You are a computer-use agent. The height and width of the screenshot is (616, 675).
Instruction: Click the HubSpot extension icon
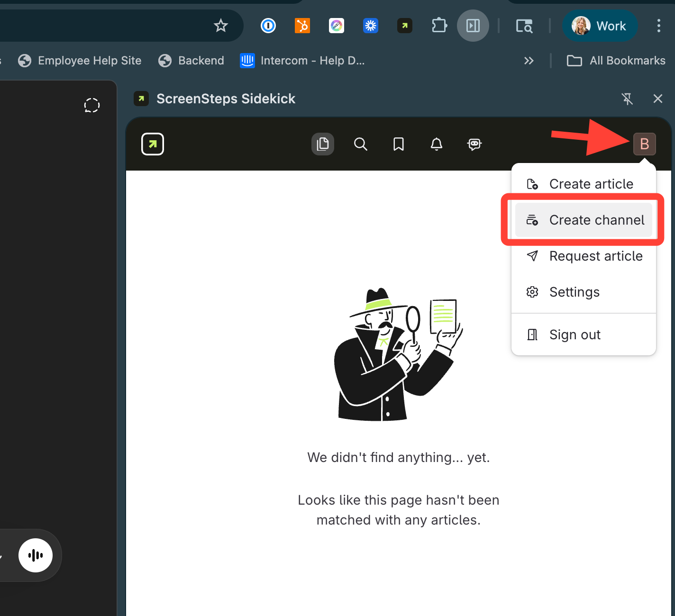point(302,26)
